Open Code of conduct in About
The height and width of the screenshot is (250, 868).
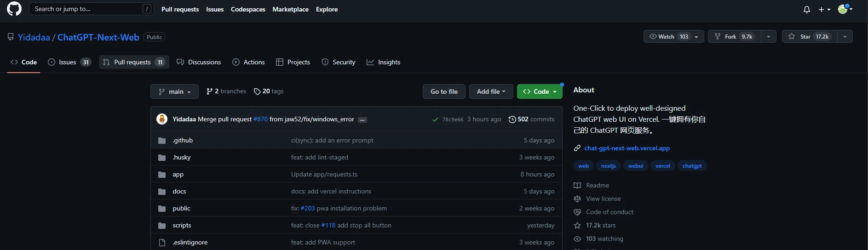(604, 212)
